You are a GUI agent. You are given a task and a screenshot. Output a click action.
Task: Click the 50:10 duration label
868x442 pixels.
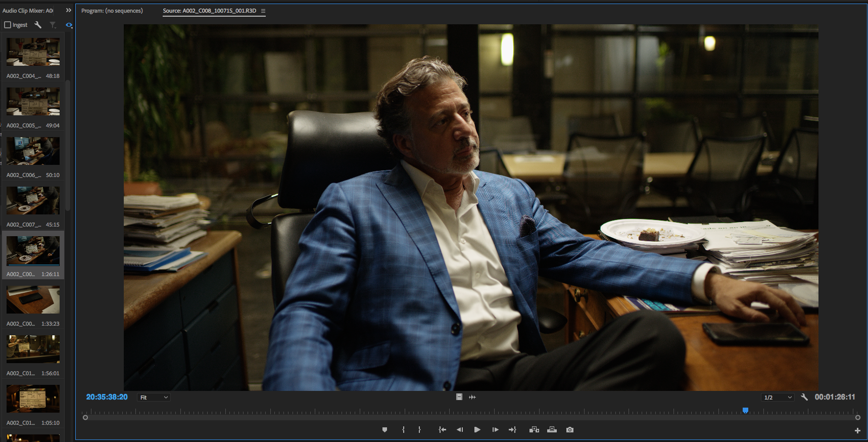click(x=53, y=175)
